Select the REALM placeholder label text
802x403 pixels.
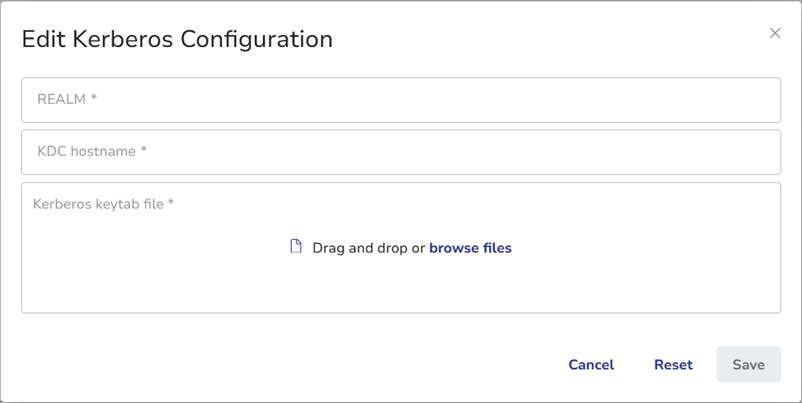click(x=66, y=99)
